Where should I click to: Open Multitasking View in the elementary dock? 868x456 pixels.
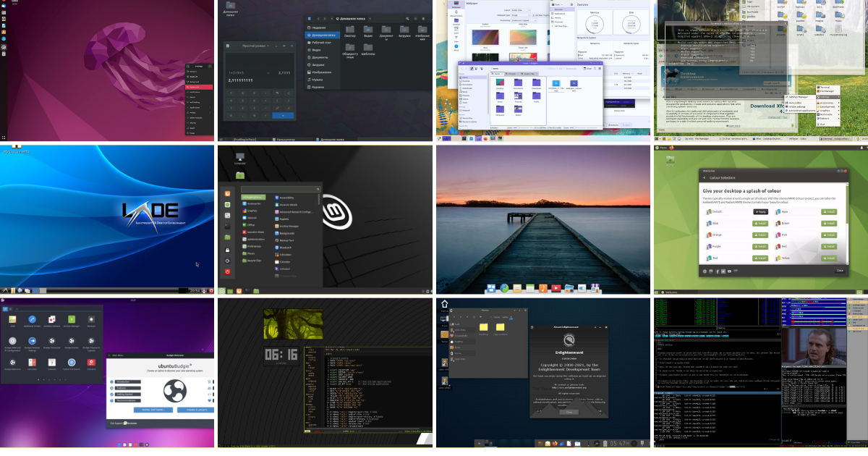click(x=491, y=288)
